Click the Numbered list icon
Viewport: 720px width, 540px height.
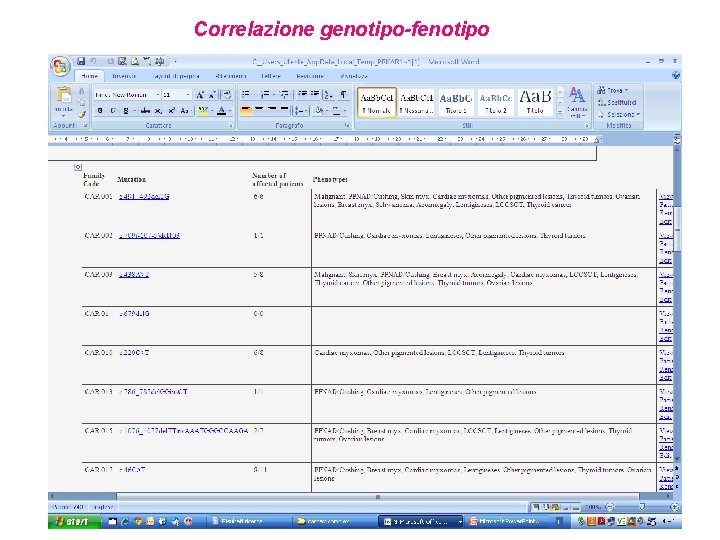point(266,95)
